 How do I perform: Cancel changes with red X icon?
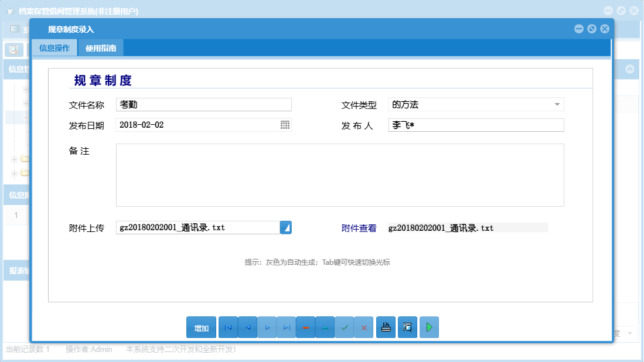(364, 327)
